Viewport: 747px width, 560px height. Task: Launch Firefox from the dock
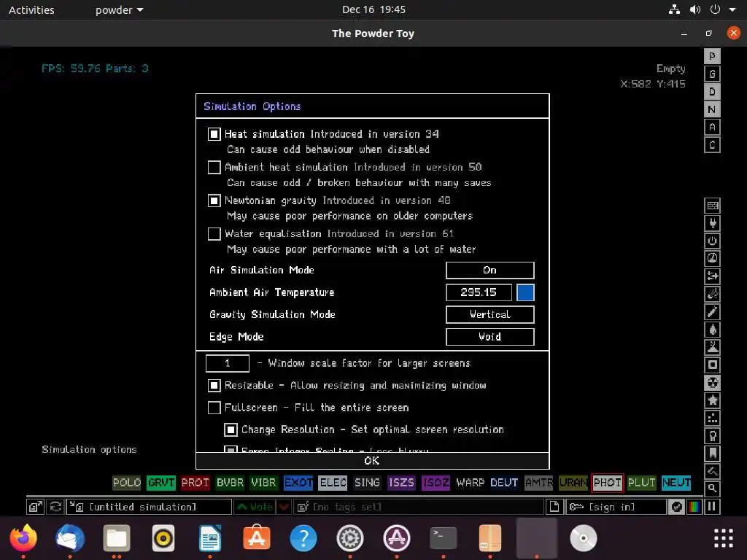coord(23,538)
